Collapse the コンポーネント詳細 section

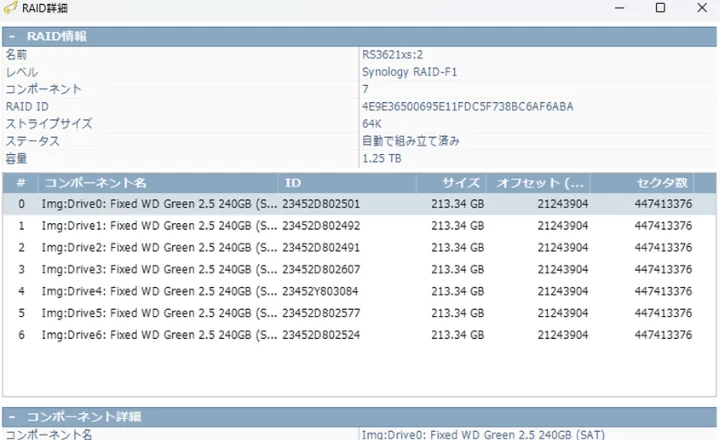[12, 417]
